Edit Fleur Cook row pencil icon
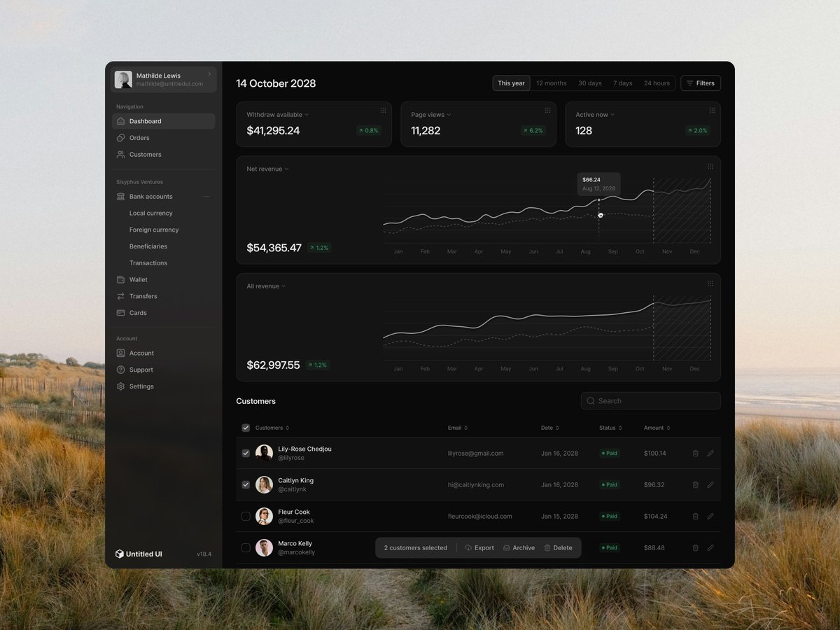This screenshot has width=840, height=630. click(x=710, y=516)
